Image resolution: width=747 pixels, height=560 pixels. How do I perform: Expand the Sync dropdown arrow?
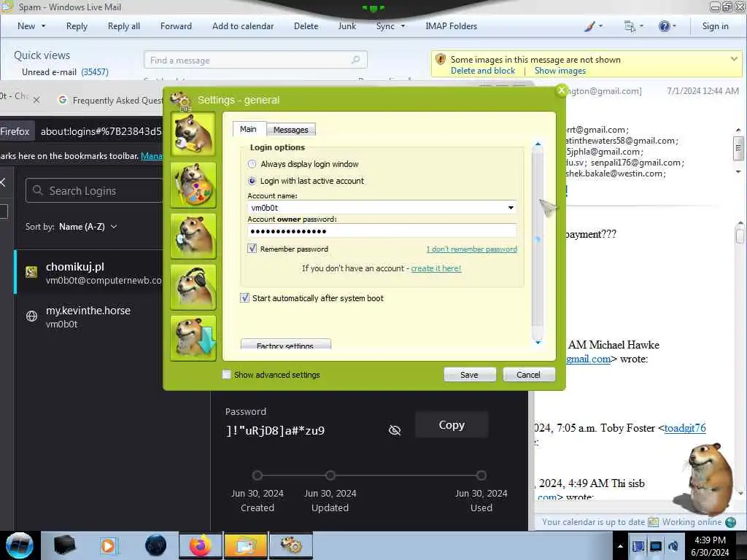tap(403, 26)
